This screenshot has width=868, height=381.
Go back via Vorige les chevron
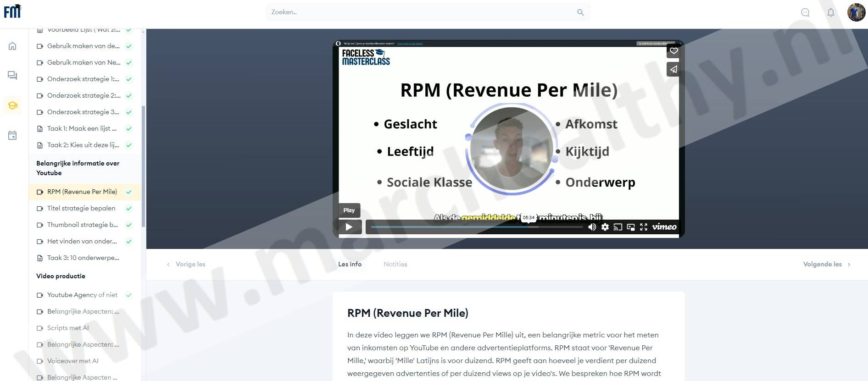click(168, 265)
